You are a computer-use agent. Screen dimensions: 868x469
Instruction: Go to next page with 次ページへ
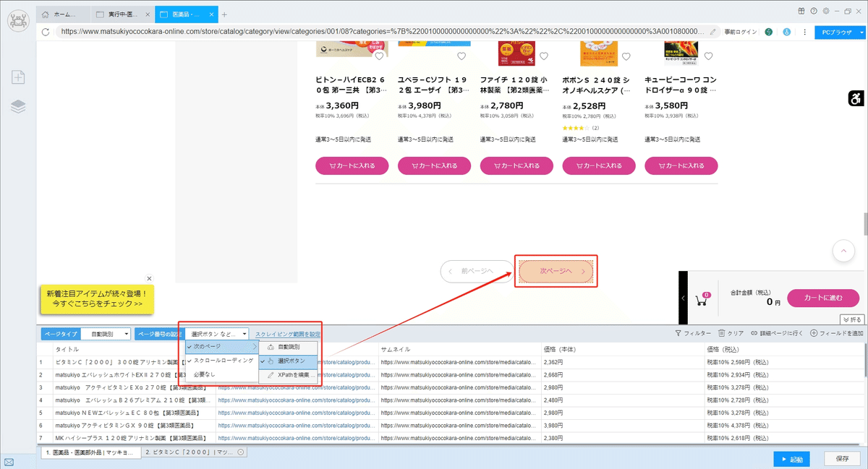(556, 271)
